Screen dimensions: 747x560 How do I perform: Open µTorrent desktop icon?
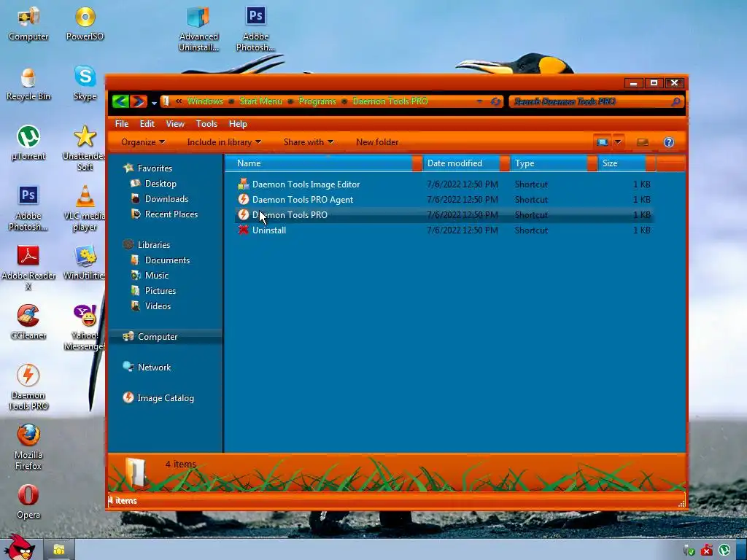(28, 144)
